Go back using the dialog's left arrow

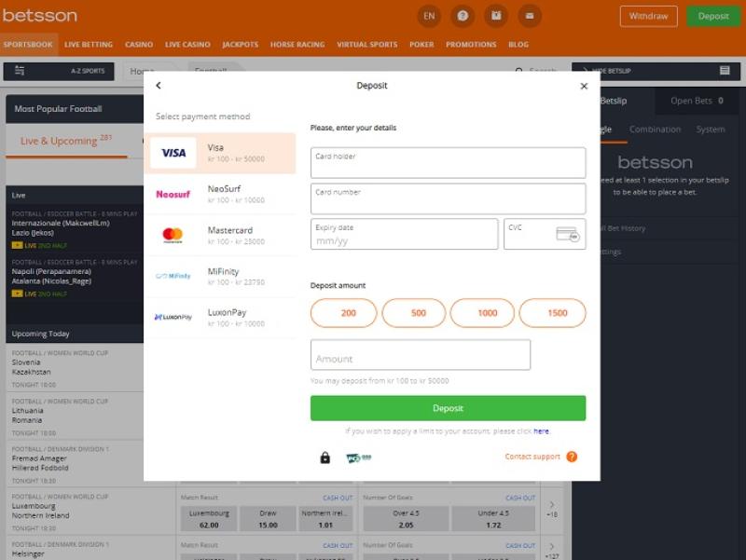pyautogui.click(x=159, y=86)
